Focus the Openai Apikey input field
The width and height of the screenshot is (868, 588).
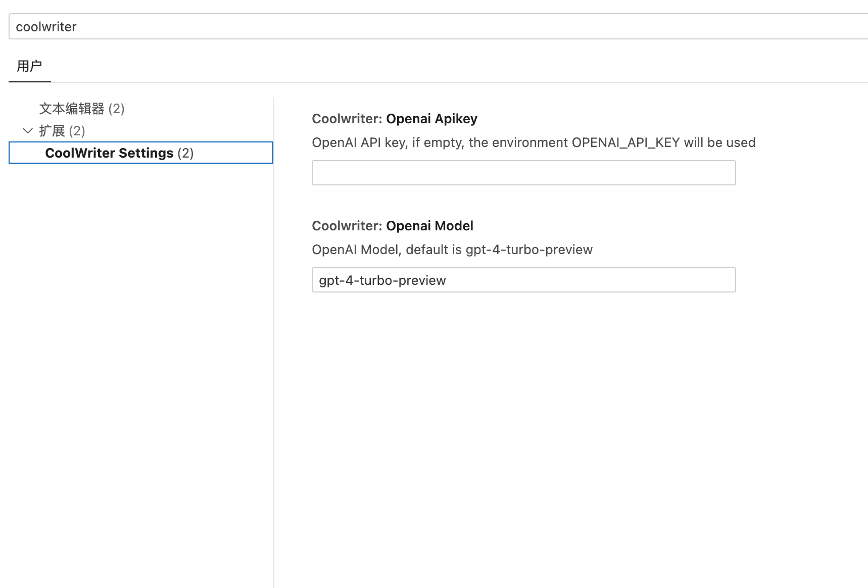pyautogui.click(x=523, y=173)
